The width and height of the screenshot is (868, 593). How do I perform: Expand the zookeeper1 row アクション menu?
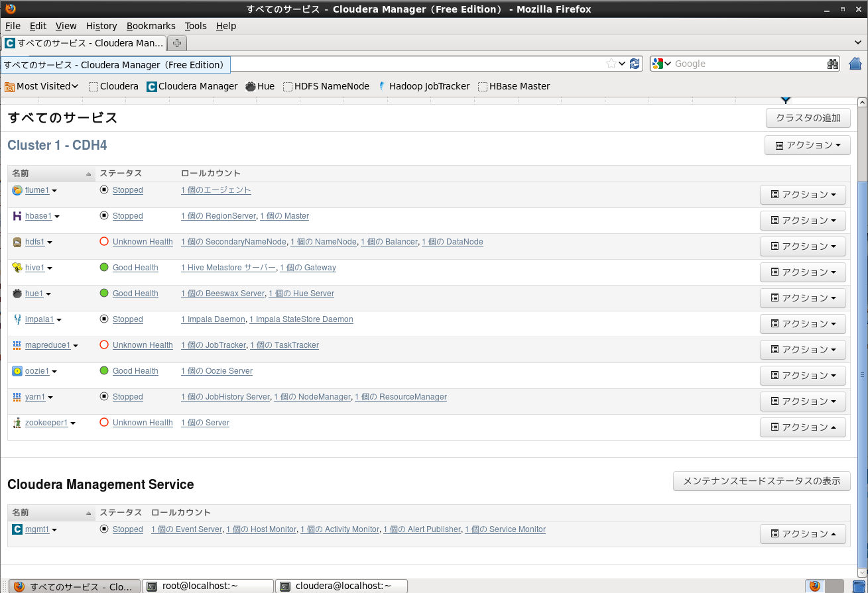pyautogui.click(x=803, y=427)
